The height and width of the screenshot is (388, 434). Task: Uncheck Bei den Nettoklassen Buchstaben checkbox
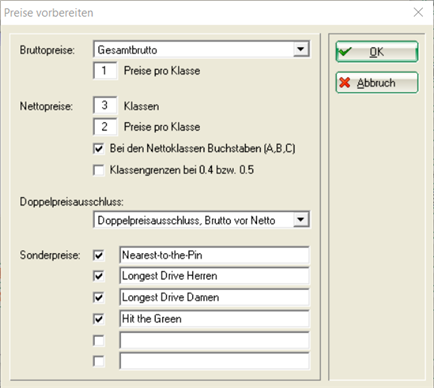pyautogui.click(x=99, y=148)
